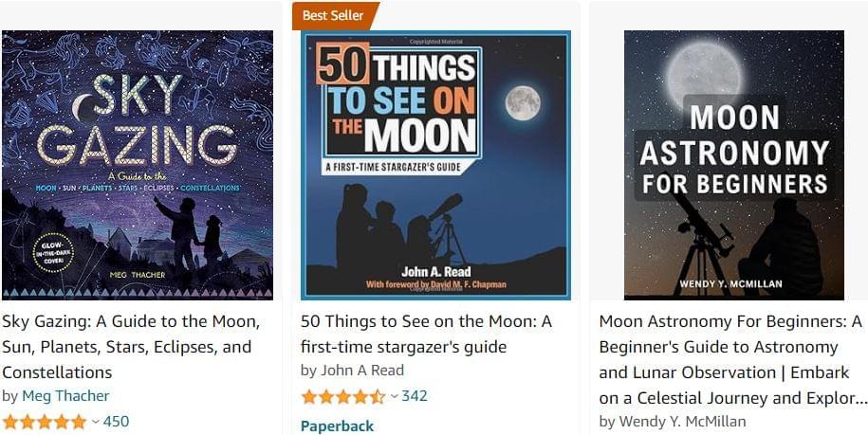
Task: Select the Paperback format link
Action: [x=337, y=426]
